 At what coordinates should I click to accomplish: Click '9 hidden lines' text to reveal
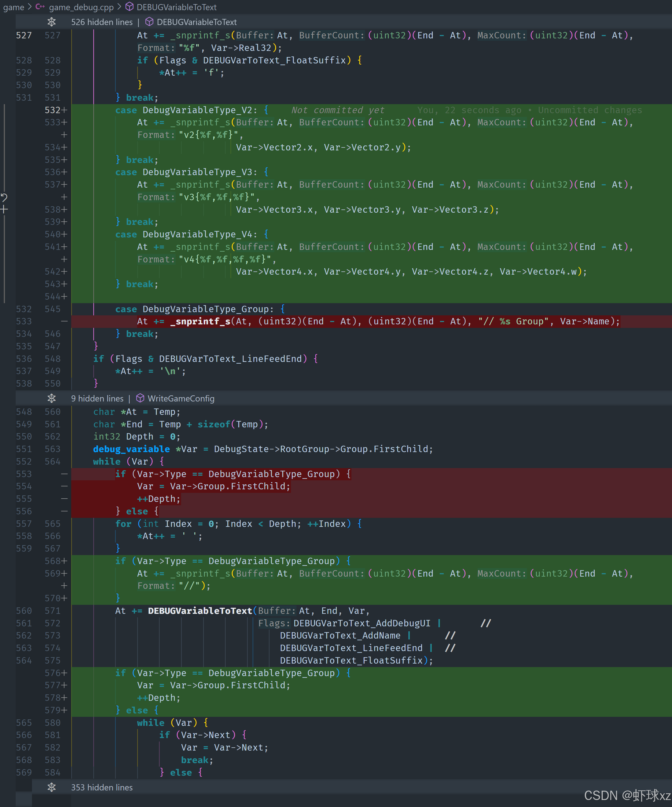tap(97, 398)
